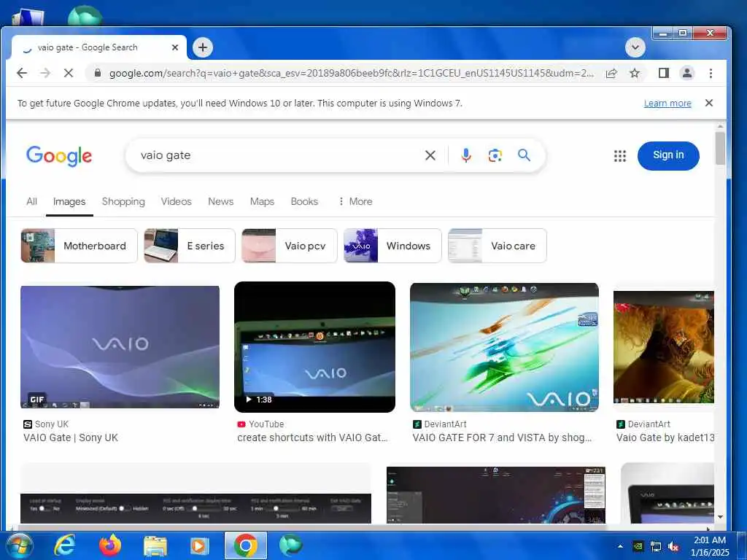The image size is (747, 560).
Task: Close the vaio gate Google Search tab
Action: [175, 47]
